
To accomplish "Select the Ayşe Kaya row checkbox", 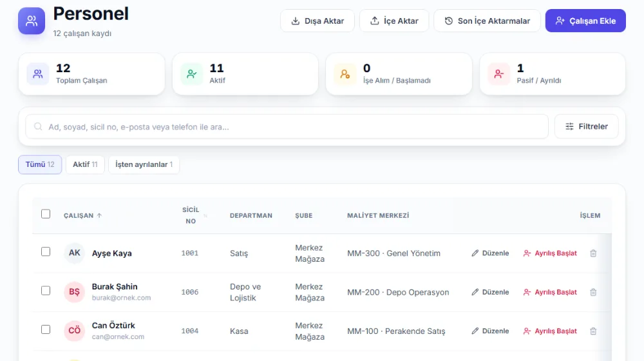I will pyautogui.click(x=46, y=251).
